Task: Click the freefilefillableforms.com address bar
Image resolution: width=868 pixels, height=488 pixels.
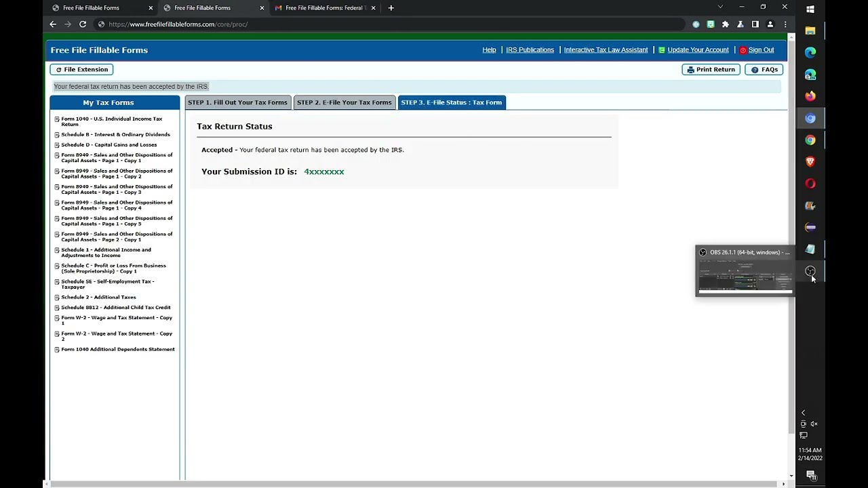Action: [390, 24]
